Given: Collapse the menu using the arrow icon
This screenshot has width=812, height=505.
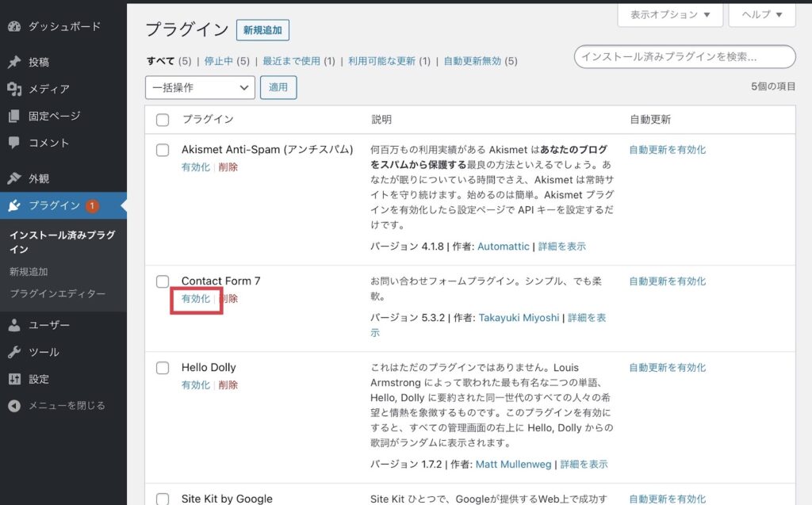Looking at the screenshot, I should pyautogui.click(x=13, y=405).
